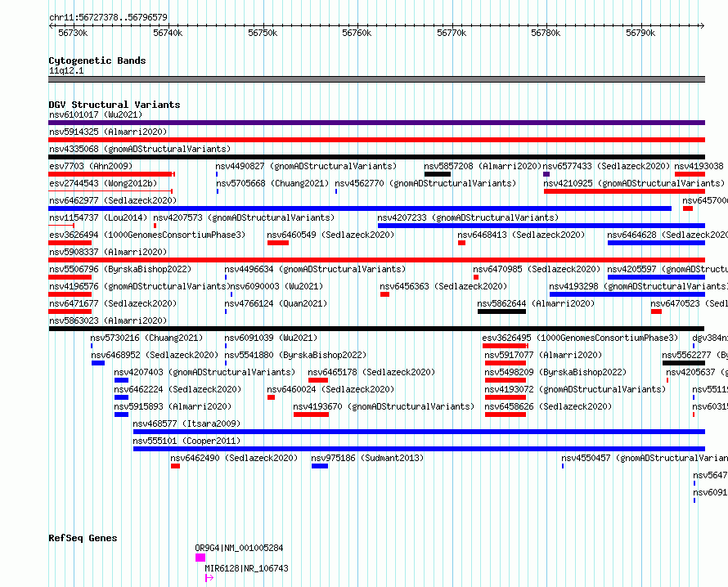Select nsv555101 (Cooper2011) label
Viewport: 728px width, 587px height.
pyautogui.click(x=186, y=441)
